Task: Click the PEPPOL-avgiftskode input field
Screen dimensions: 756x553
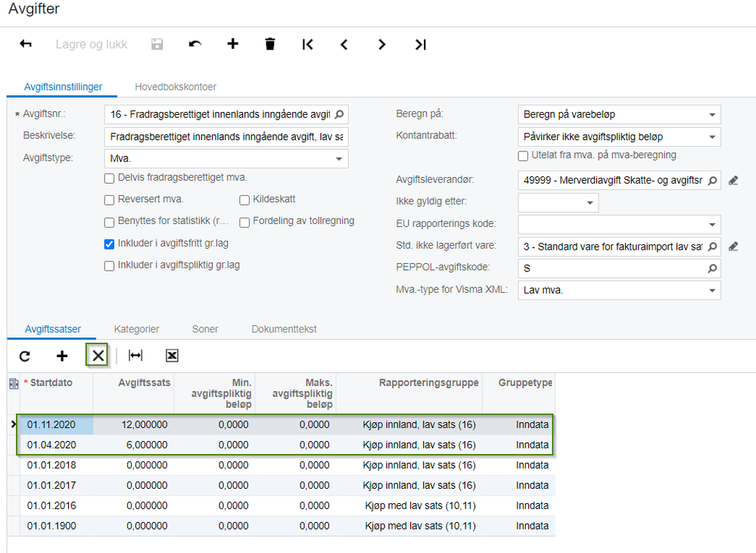Action: pyautogui.click(x=611, y=269)
